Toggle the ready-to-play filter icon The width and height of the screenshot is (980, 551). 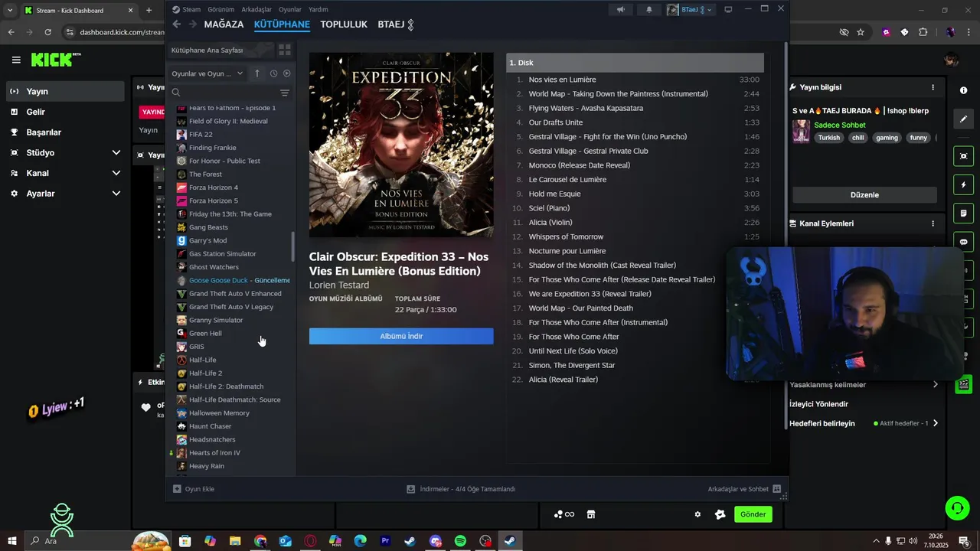tap(287, 73)
